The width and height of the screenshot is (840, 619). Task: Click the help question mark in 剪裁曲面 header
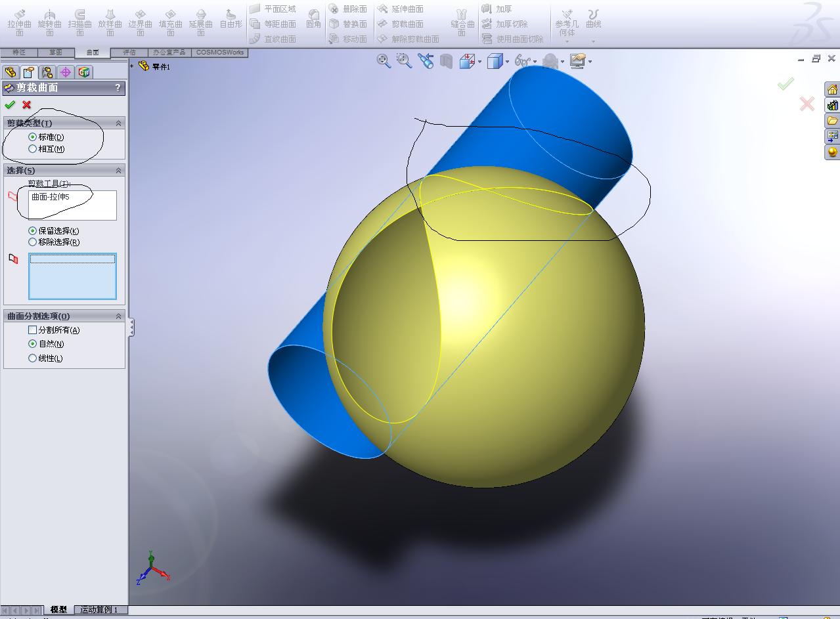[118, 88]
